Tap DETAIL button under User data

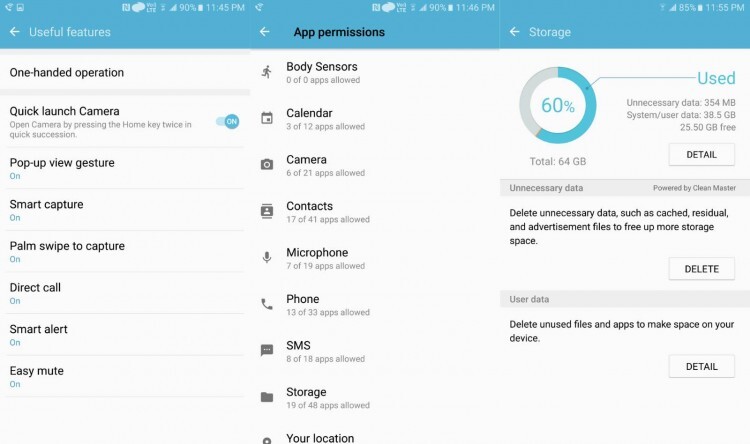[701, 366]
